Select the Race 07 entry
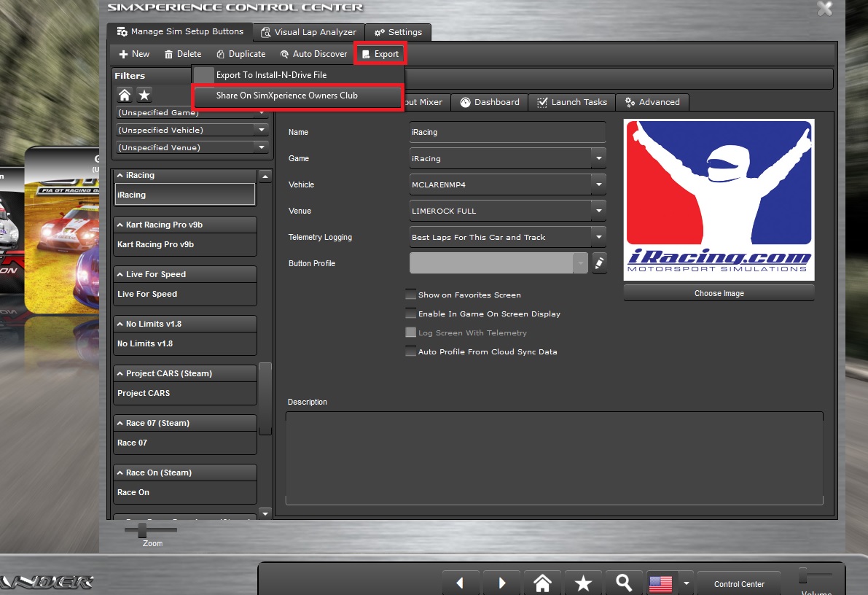Screen dimensions: 868x595 [x=185, y=443]
